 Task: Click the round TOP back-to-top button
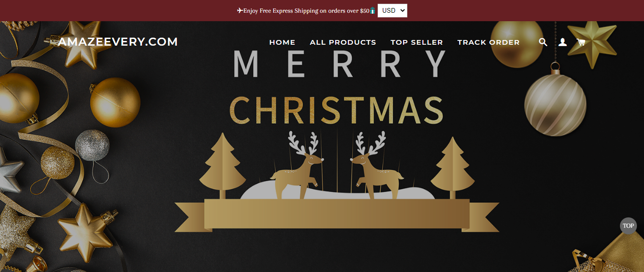pyautogui.click(x=628, y=226)
